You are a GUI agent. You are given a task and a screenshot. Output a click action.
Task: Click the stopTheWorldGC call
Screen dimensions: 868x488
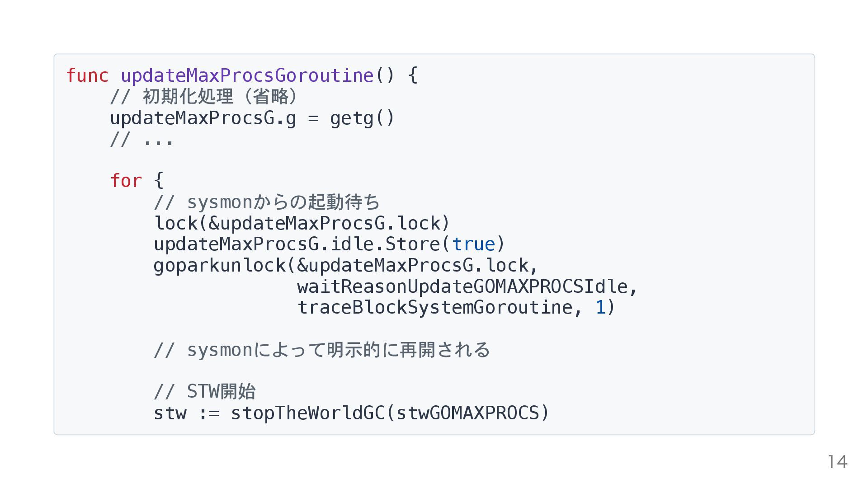(x=308, y=413)
